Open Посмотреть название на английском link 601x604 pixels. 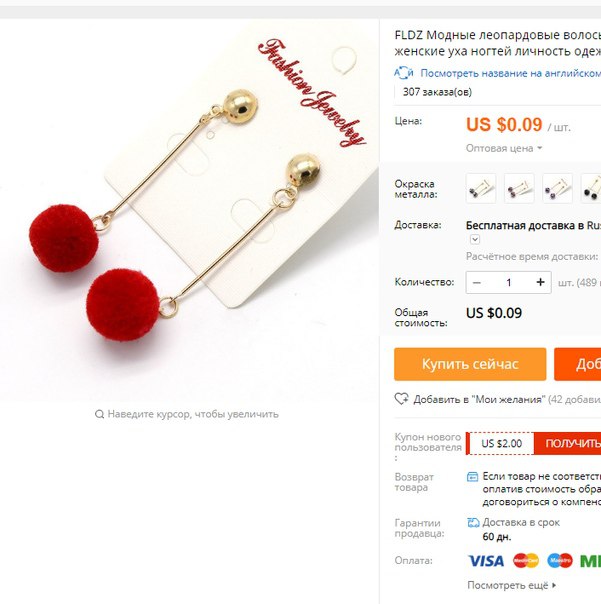pyautogui.click(x=510, y=73)
